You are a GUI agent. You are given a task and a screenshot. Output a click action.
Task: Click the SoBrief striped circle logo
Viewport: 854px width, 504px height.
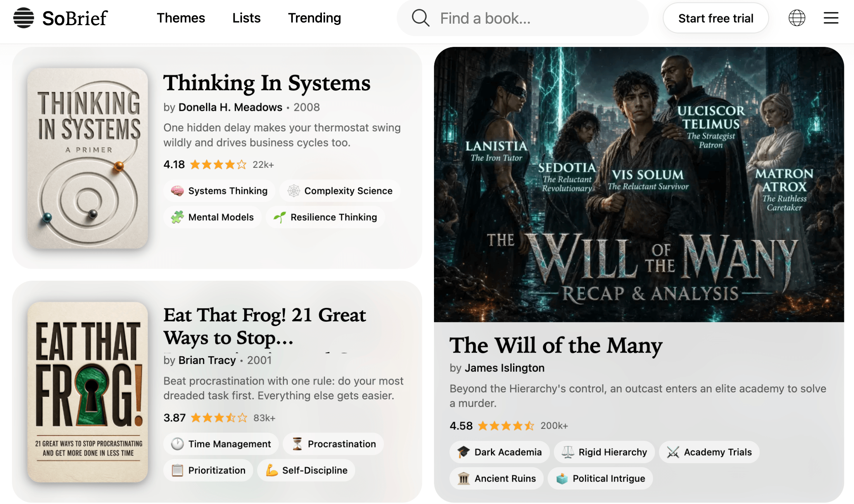[24, 18]
